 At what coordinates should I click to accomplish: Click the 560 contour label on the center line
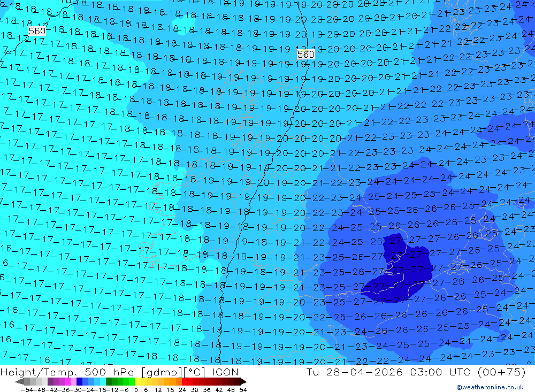305,54
